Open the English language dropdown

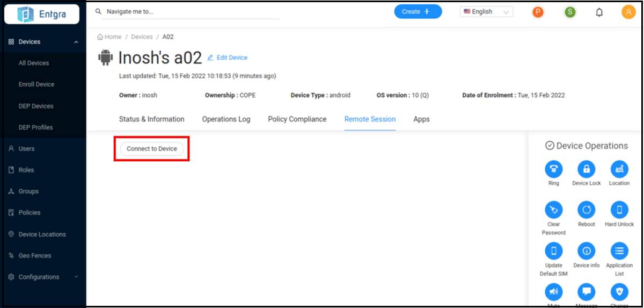pyautogui.click(x=486, y=12)
